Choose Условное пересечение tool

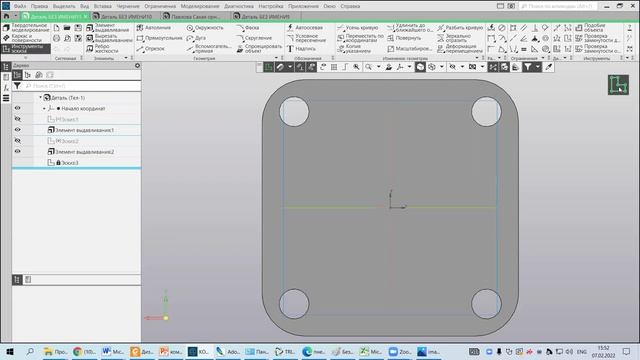click(x=306, y=38)
